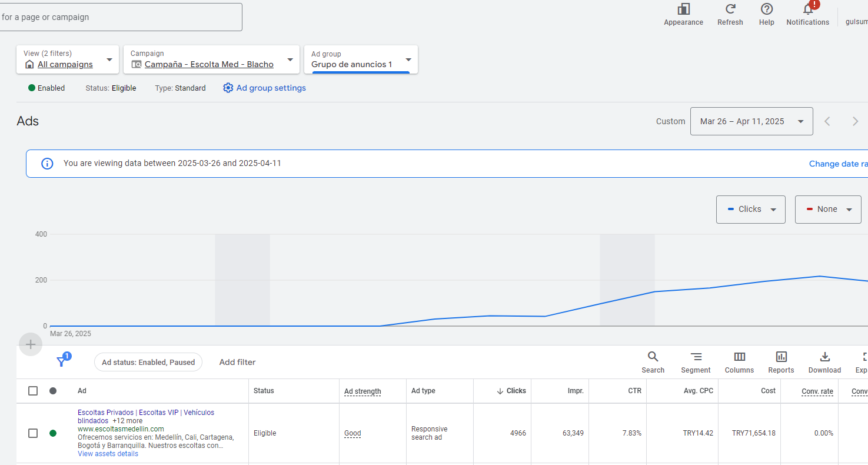The height and width of the screenshot is (465, 868).
Task: Click the Download tool
Action: point(824,362)
